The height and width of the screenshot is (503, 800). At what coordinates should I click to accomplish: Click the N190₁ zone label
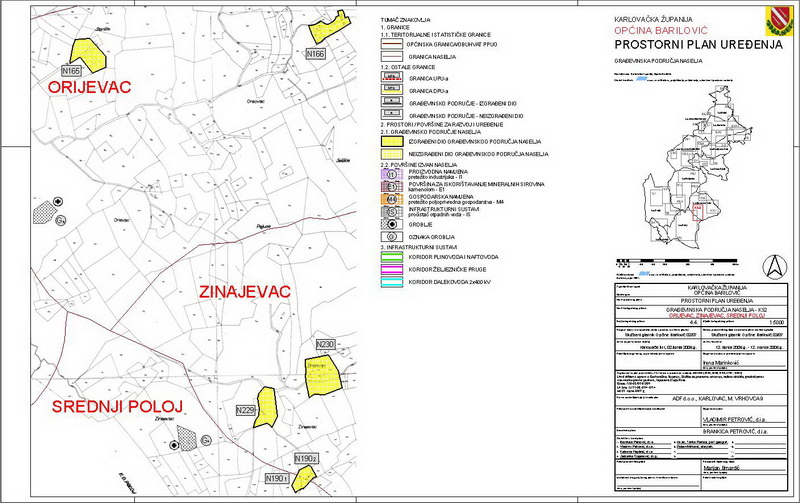(277, 479)
